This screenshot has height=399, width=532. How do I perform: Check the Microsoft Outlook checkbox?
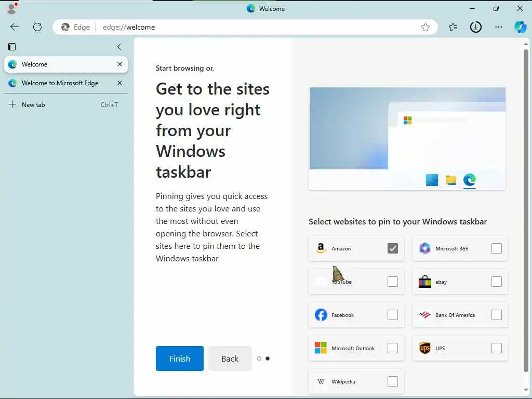[393, 348]
